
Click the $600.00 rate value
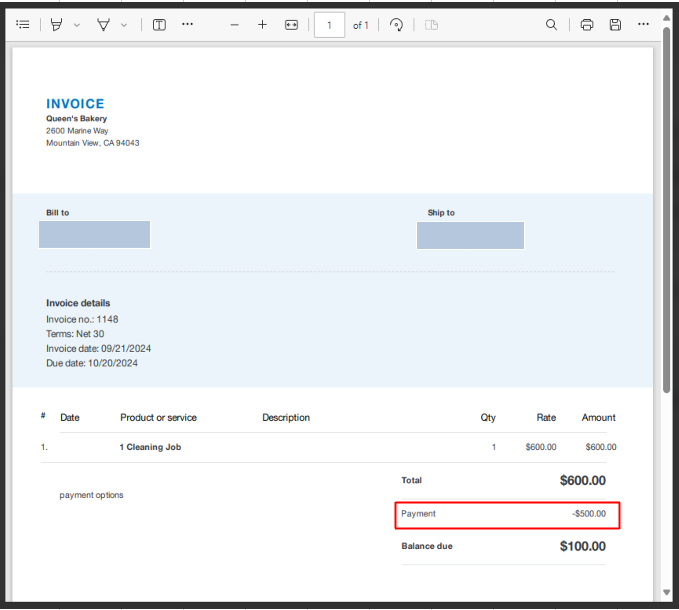coord(541,447)
